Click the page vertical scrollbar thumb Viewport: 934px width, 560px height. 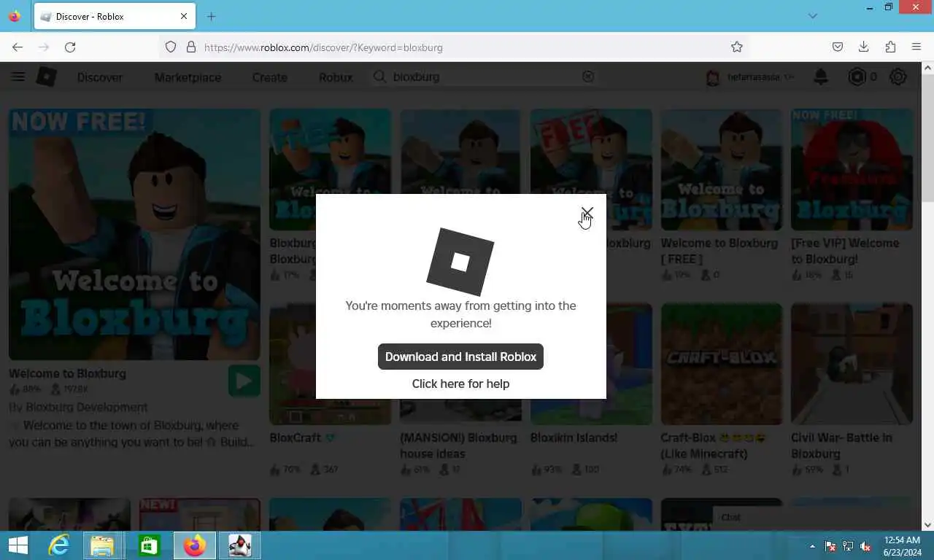927,139
